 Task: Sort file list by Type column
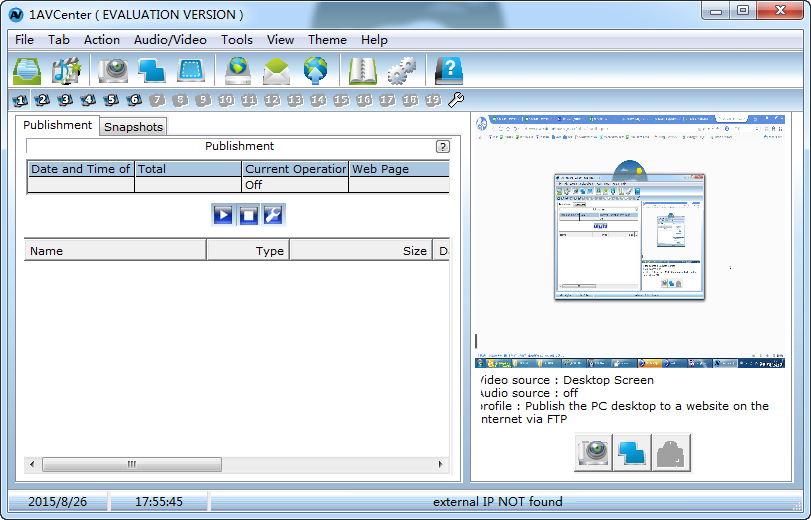pyautogui.click(x=248, y=250)
